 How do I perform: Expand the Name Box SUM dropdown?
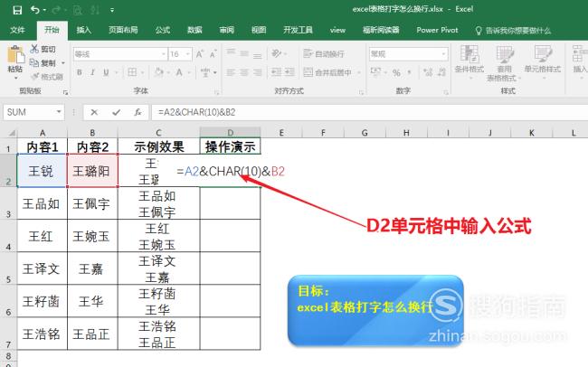[x=59, y=112]
